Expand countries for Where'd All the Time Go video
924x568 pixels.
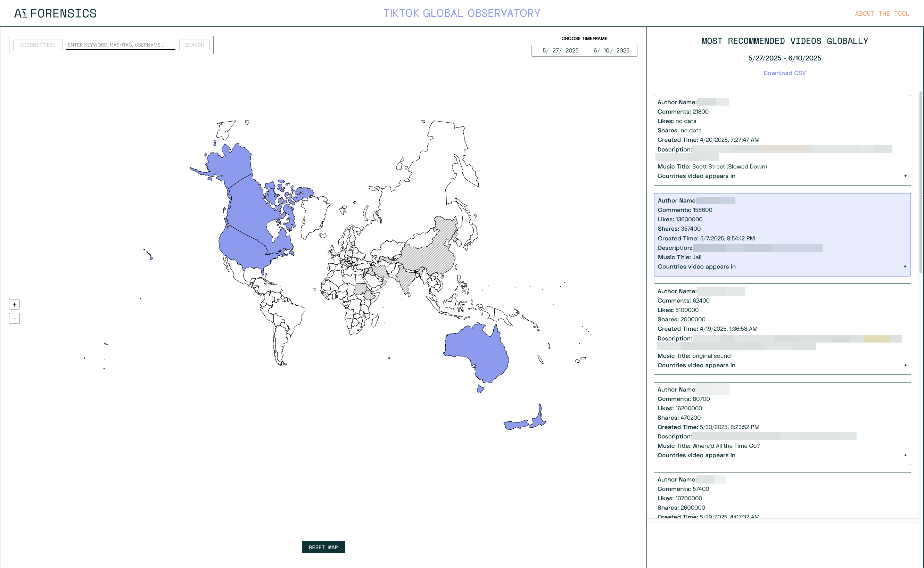pos(905,455)
